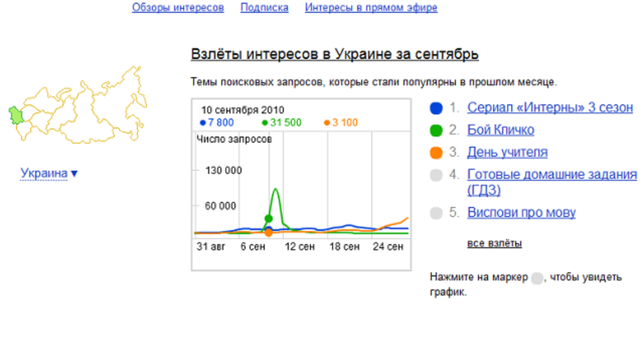Click the green data point on chart

(268, 218)
